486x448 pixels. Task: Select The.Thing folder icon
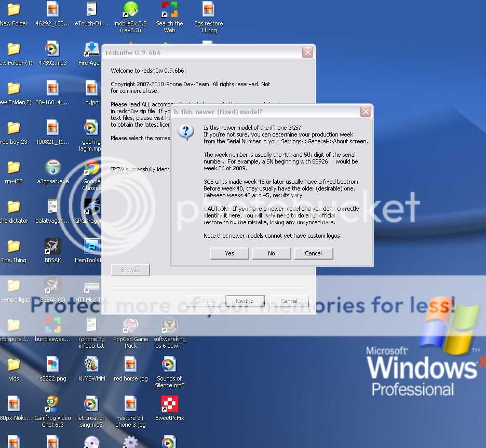click(x=14, y=246)
